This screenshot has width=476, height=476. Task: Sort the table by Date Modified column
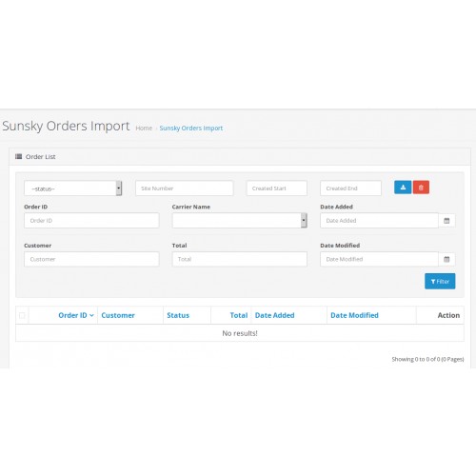coord(354,315)
